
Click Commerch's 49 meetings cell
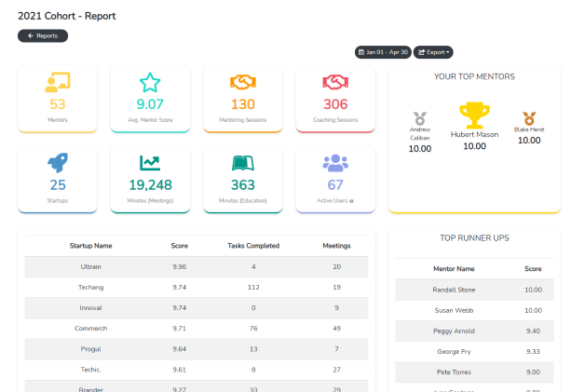point(336,329)
